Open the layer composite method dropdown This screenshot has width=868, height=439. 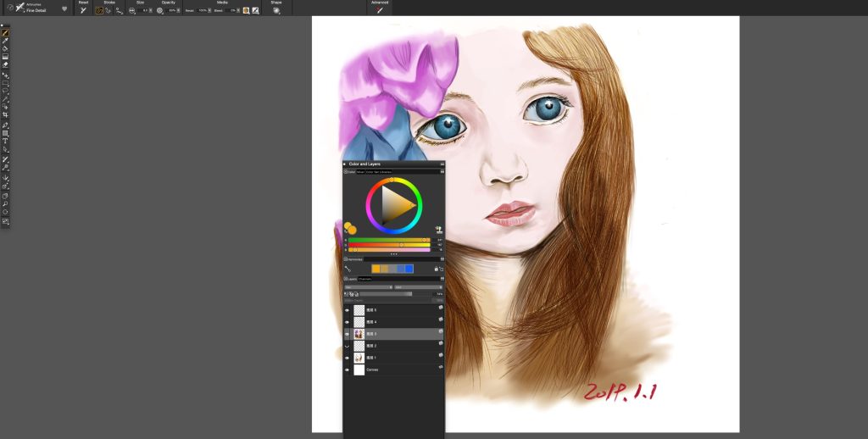[368, 287]
